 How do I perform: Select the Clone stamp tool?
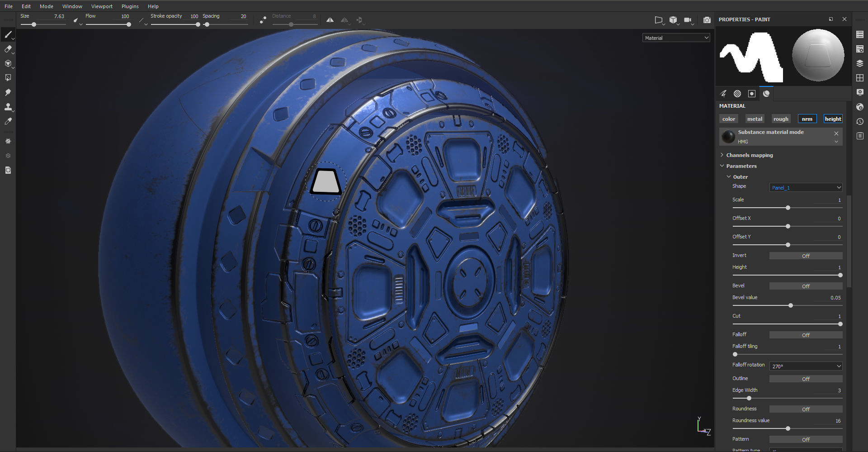tap(8, 107)
